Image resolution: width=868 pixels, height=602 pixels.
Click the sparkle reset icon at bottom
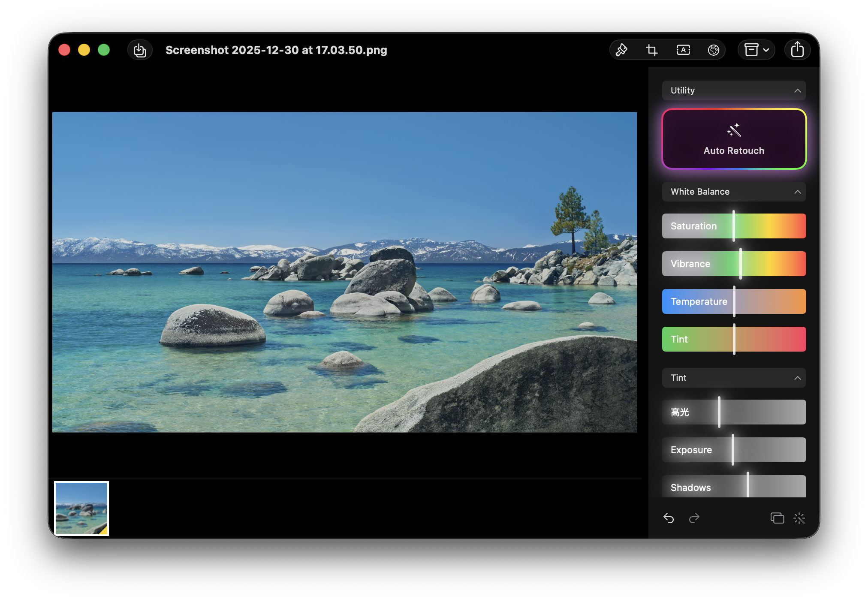tap(799, 518)
